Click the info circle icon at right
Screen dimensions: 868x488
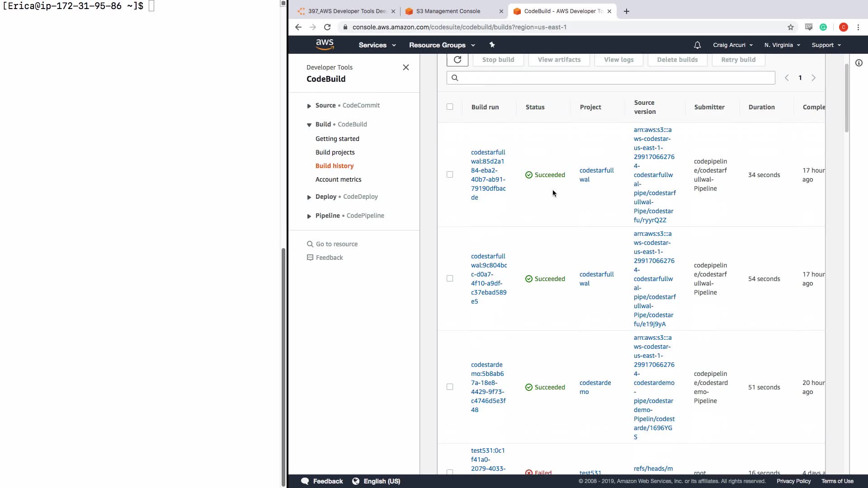(859, 63)
